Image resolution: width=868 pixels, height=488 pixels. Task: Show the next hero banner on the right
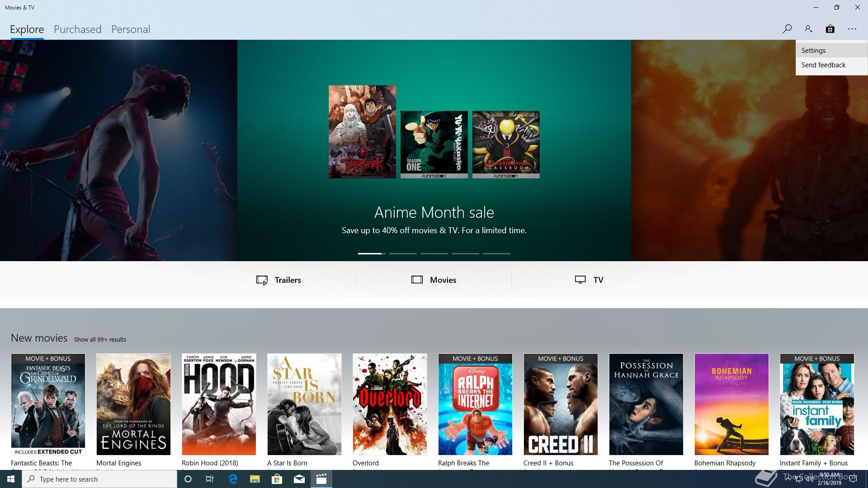pyautogui.click(x=750, y=150)
